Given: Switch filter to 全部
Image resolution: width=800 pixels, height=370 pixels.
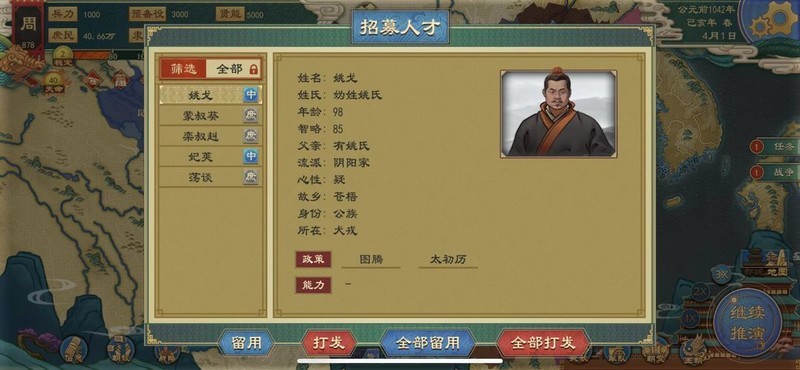Looking at the screenshot, I should click(229, 69).
